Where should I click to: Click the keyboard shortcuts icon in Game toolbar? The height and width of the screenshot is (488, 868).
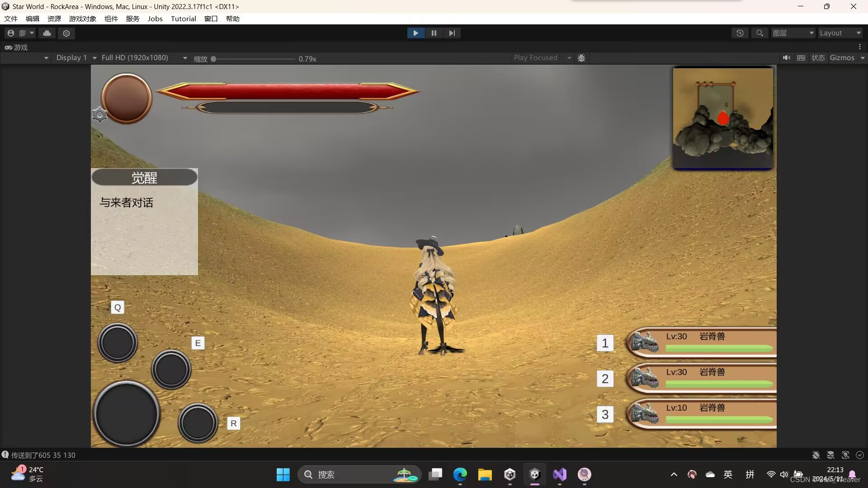coord(801,58)
